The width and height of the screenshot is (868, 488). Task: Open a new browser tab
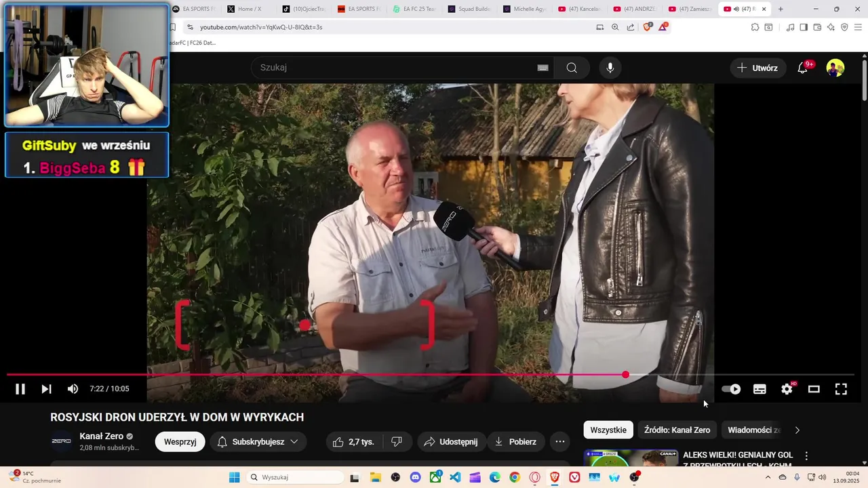pyautogui.click(x=781, y=9)
